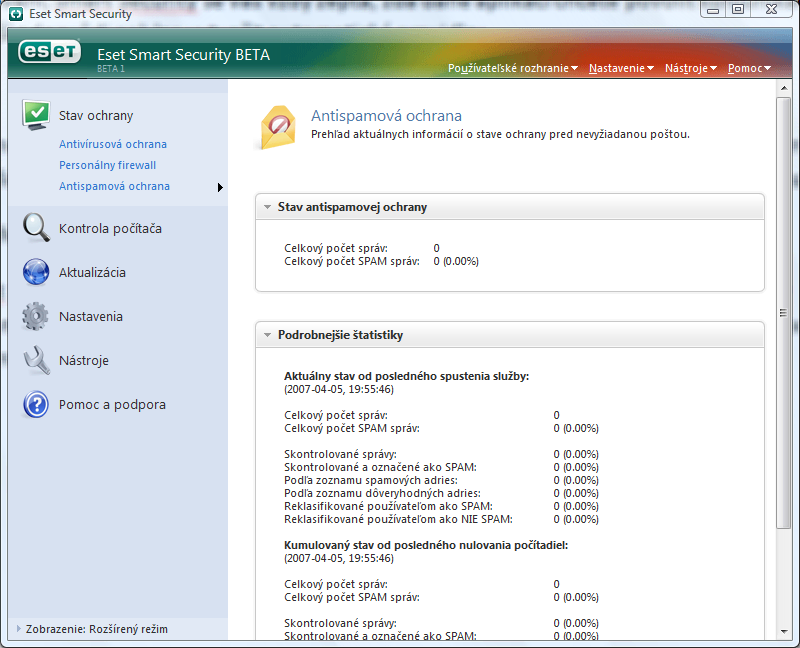Viewport: 800px width, 648px height.
Task: Open Nastavenia section in sidebar
Action: pos(91,316)
